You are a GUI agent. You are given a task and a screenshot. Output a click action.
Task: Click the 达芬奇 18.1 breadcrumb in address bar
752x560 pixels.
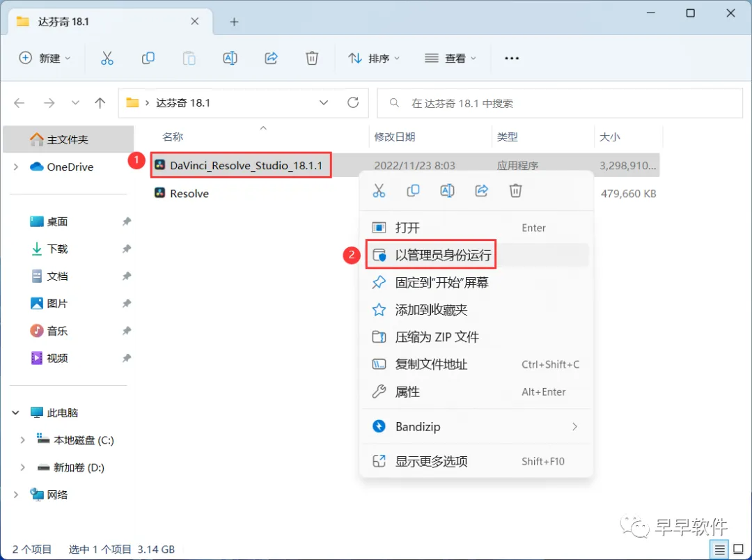tap(182, 102)
